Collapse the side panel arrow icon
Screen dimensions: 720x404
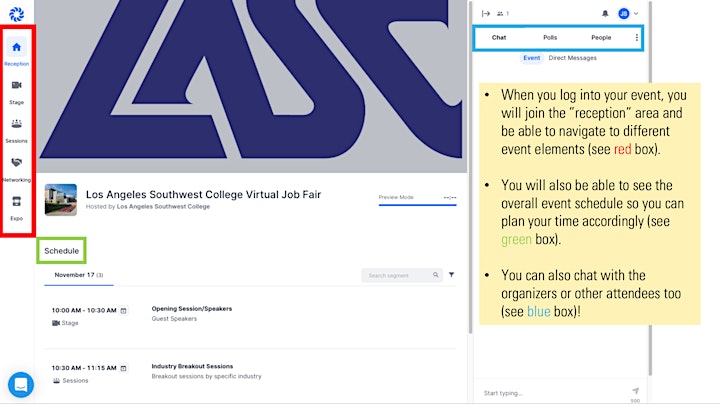pyautogui.click(x=486, y=14)
